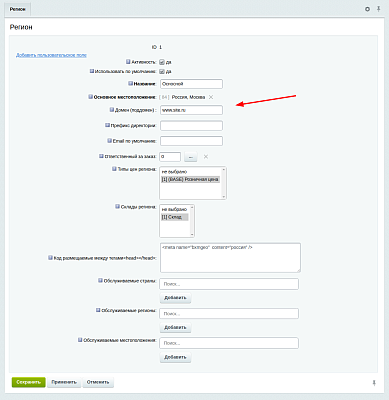Click the Россия, Москва location text

(188, 97)
